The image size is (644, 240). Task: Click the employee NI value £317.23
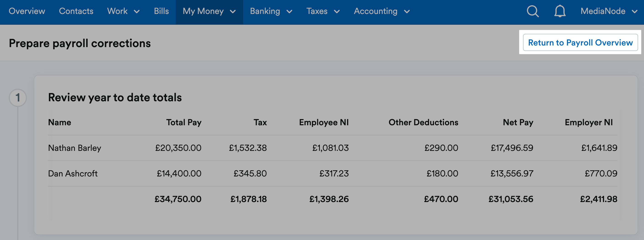click(x=334, y=174)
